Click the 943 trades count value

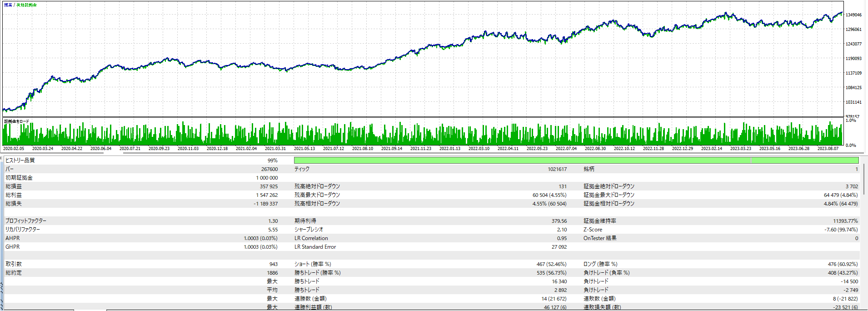274,264
